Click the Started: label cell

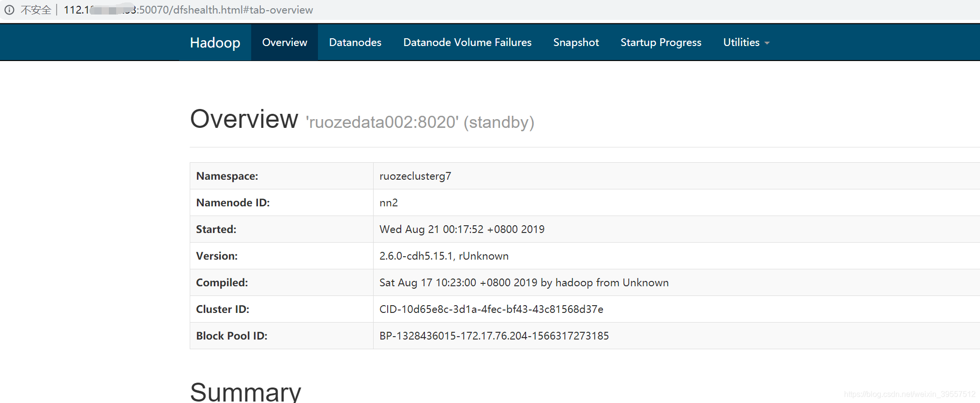pyautogui.click(x=282, y=229)
